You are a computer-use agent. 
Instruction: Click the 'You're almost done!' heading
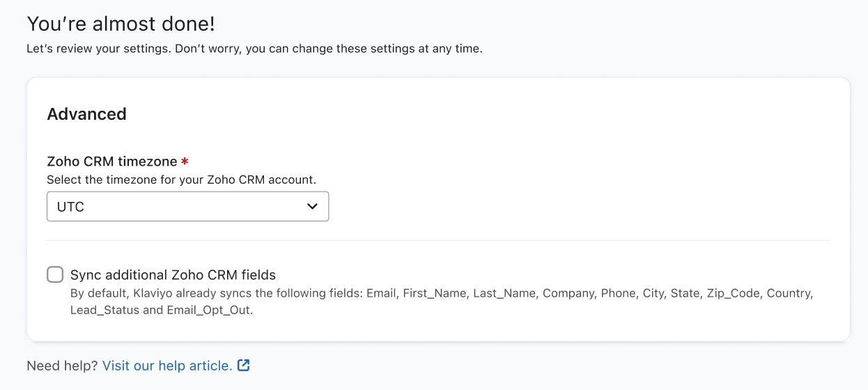[121, 24]
